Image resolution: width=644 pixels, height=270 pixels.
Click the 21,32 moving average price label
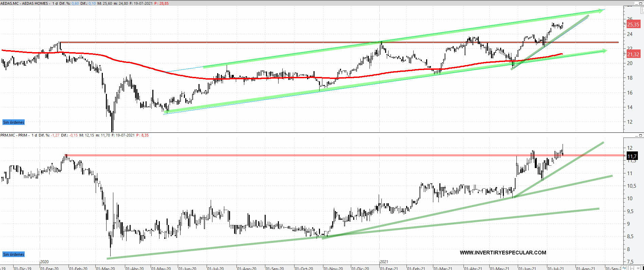point(633,54)
